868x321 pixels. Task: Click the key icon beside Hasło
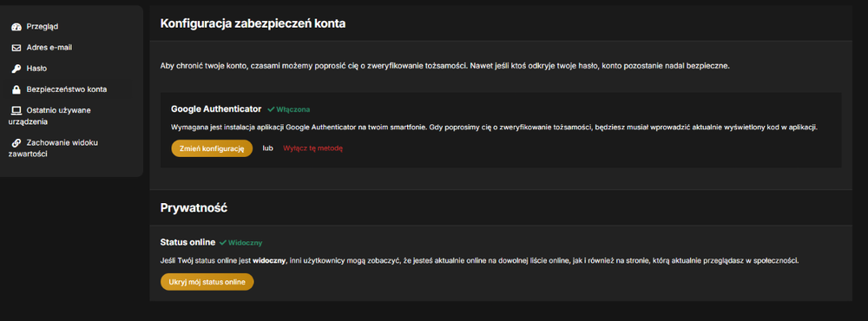[16, 69]
